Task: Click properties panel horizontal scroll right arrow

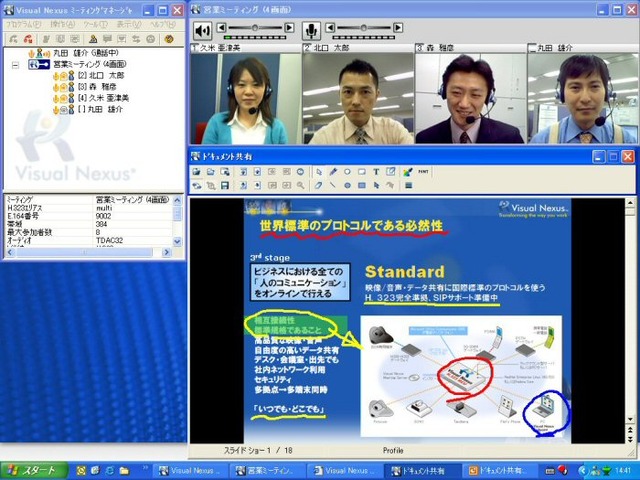Action: pyautogui.click(x=166, y=253)
